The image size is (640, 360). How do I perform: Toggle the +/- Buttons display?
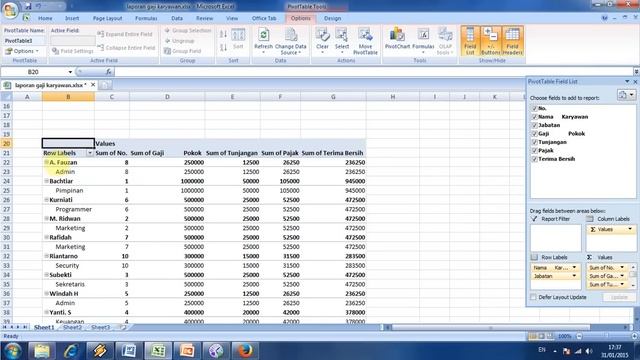point(490,40)
